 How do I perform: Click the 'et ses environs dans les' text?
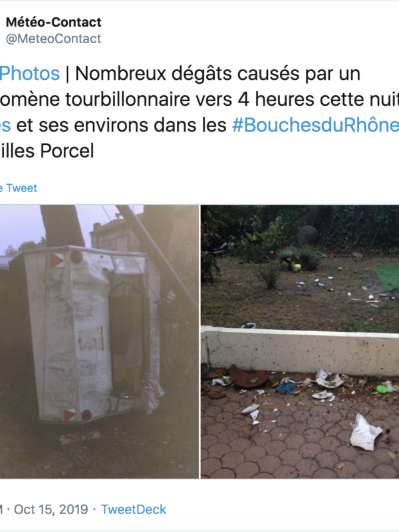point(121,125)
